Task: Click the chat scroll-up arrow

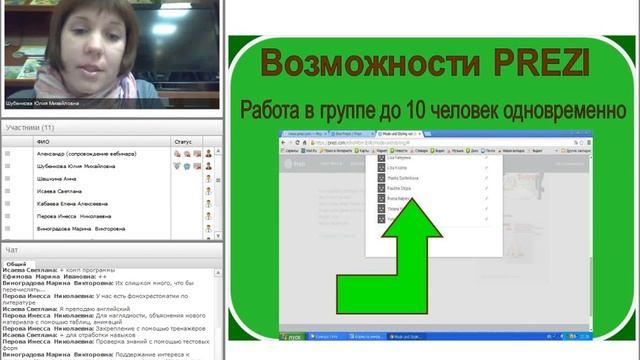Action: [218, 272]
